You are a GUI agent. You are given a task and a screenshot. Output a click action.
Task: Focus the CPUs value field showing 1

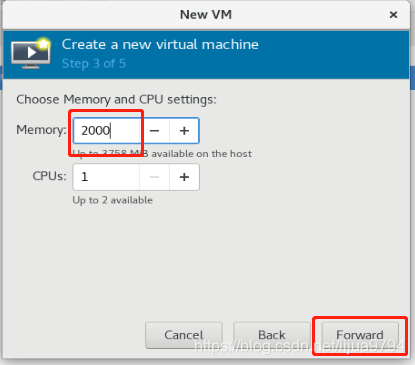click(x=106, y=177)
